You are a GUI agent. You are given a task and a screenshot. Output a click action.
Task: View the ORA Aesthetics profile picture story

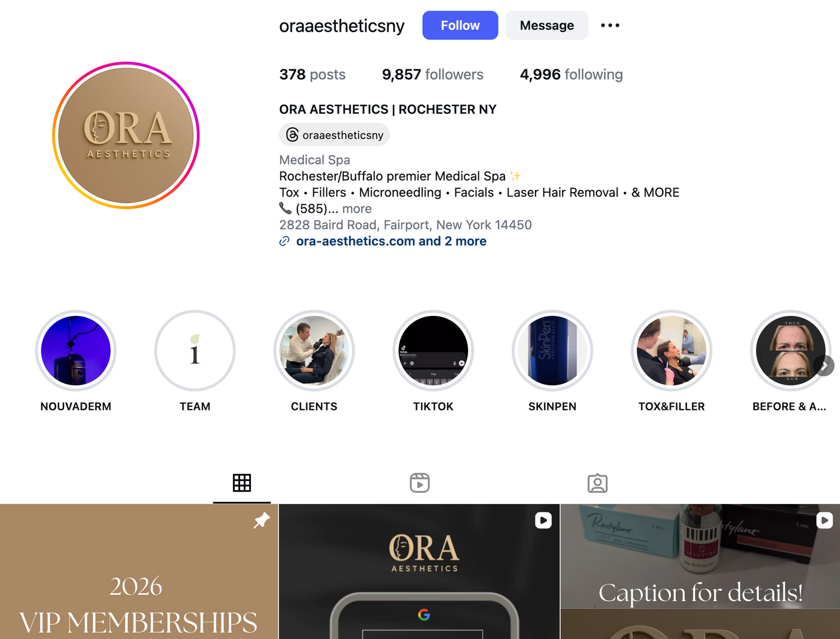tap(126, 136)
